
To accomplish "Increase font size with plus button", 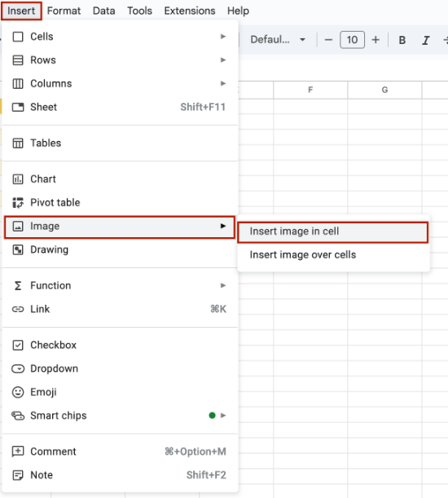I will pyautogui.click(x=376, y=40).
